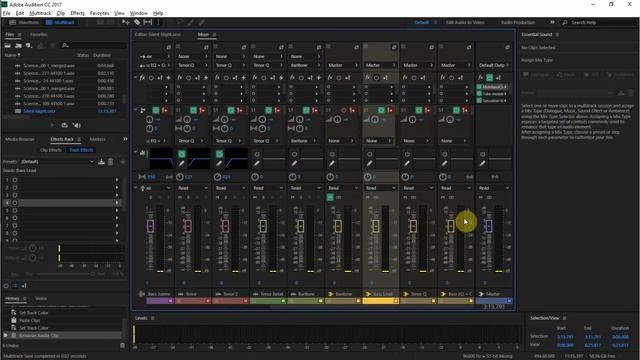Toggle Tube-modeled effect power on Master strip
Image resolution: width=640 pixels, height=360 pixels.
pyautogui.click(x=479, y=94)
